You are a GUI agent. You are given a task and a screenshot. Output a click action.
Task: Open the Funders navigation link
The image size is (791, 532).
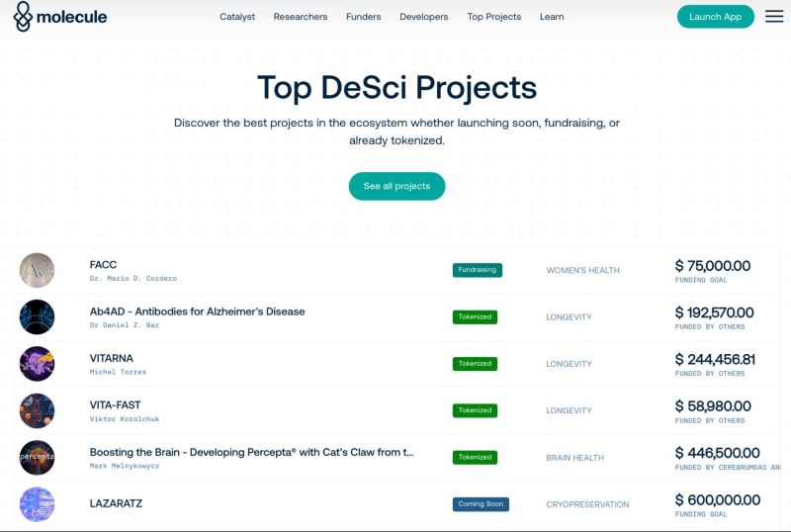pos(364,17)
